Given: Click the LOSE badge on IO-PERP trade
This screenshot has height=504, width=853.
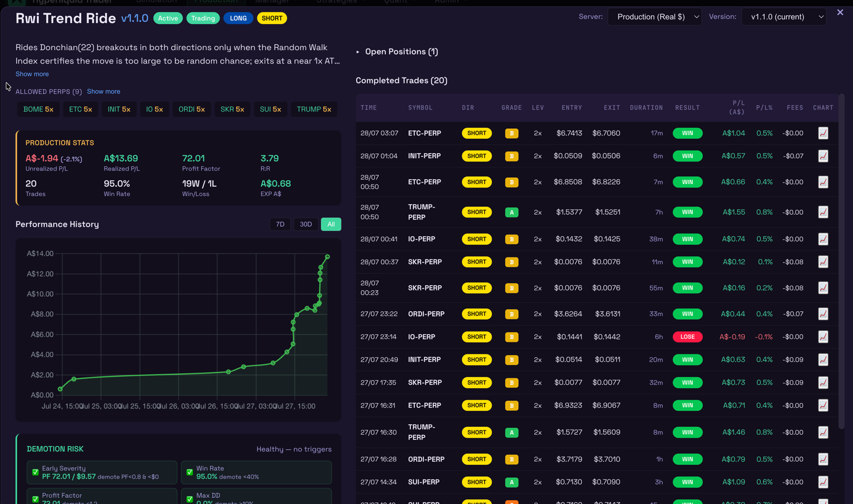Looking at the screenshot, I should [x=687, y=337].
